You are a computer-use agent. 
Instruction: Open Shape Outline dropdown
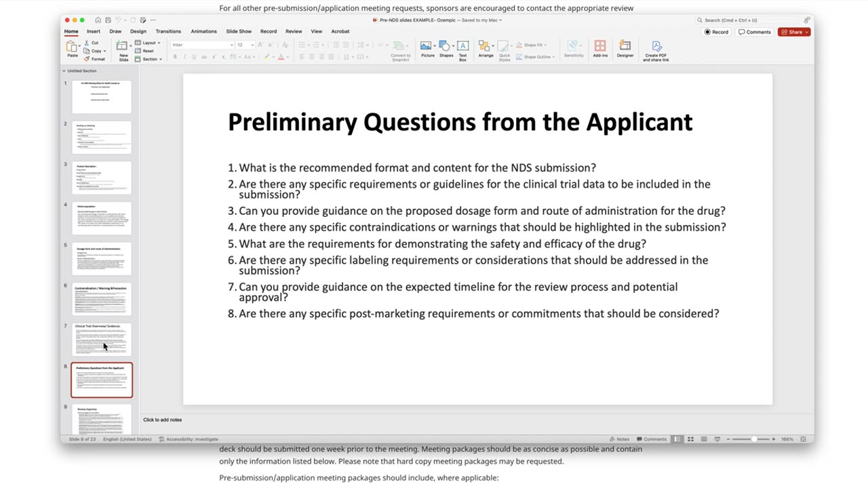click(536, 57)
